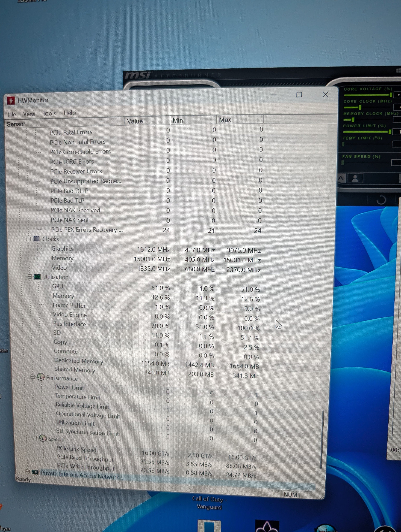Open the View menu
The width and height of the screenshot is (401, 532).
pyautogui.click(x=29, y=114)
